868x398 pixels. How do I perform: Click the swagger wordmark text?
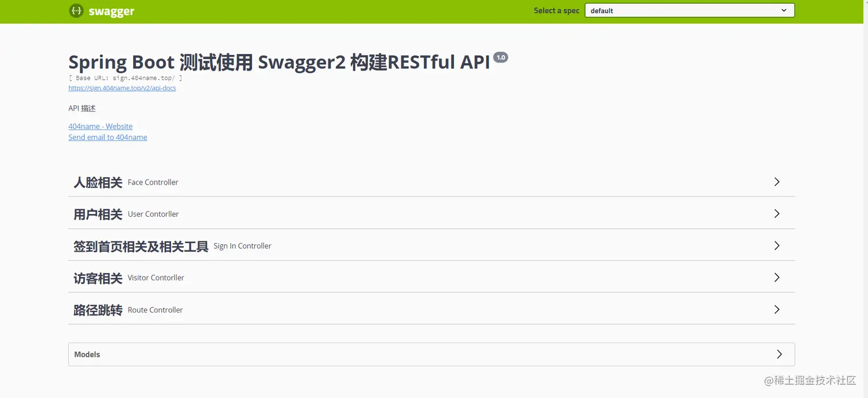pyautogui.click(x=111, y=11)
